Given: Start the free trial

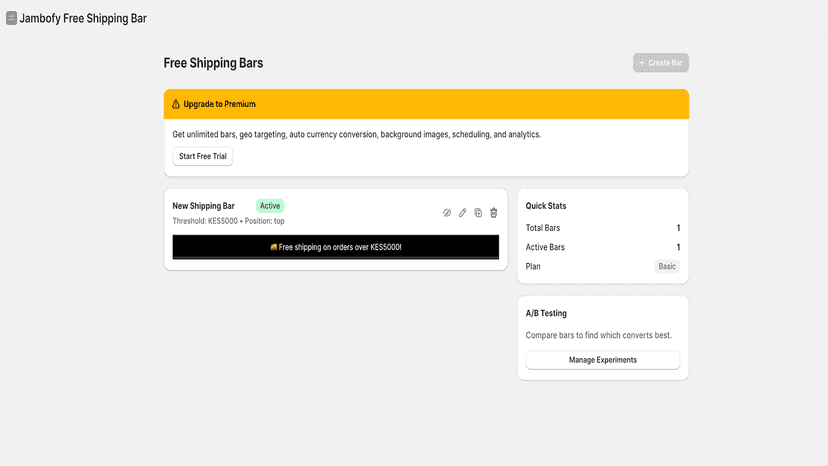Looking at the screenshot, I should [x=203, y=156].
